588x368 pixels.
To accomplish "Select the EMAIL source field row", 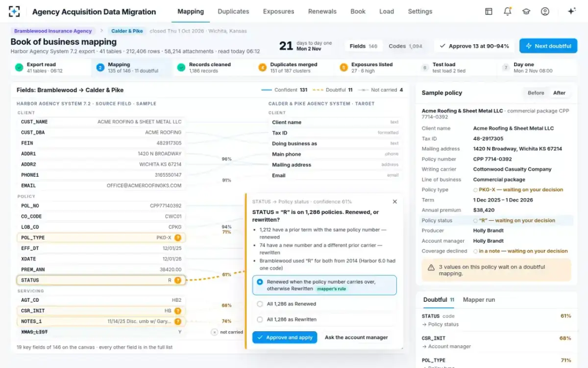I will 101,185.
